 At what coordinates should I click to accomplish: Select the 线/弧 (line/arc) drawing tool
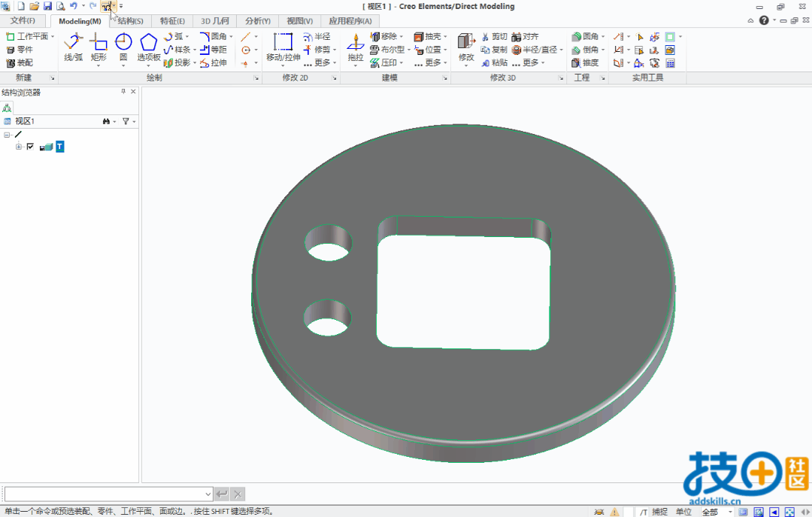pyautogui.click(x=73, y=47)
